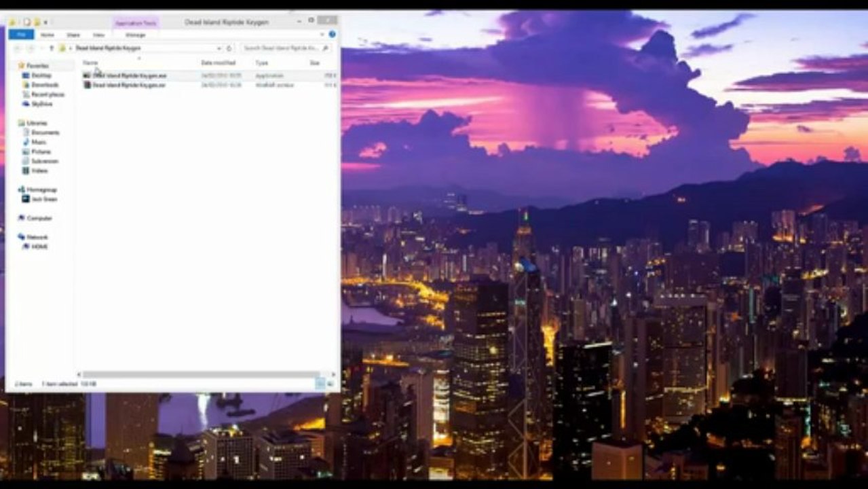Viewport: 868px width, 489px height.
Task: Open Desktop under Favorites
Action: pos(41,75)
